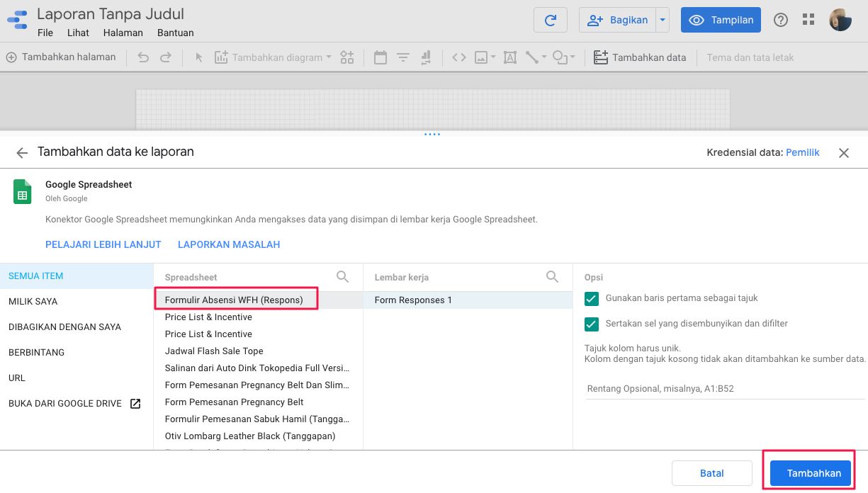Click the Batal button
The image size is (868, 493).
(712, 473)
